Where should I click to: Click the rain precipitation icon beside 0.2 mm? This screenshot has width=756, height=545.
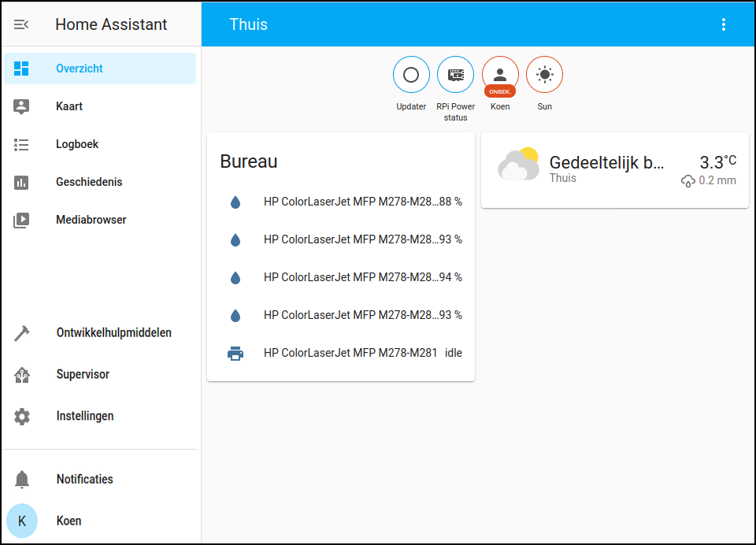pyautogui.click(x=688, y=181)
